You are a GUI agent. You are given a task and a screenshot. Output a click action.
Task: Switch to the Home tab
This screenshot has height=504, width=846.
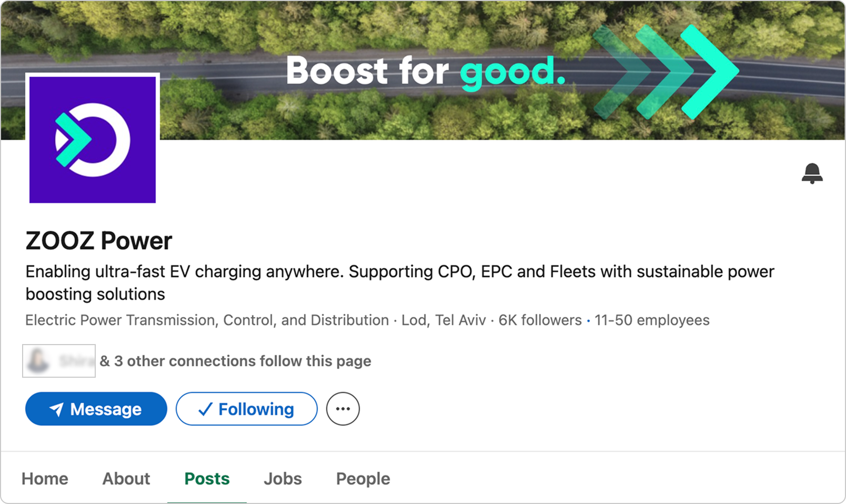pyautogui.click(x=45, y=479)
